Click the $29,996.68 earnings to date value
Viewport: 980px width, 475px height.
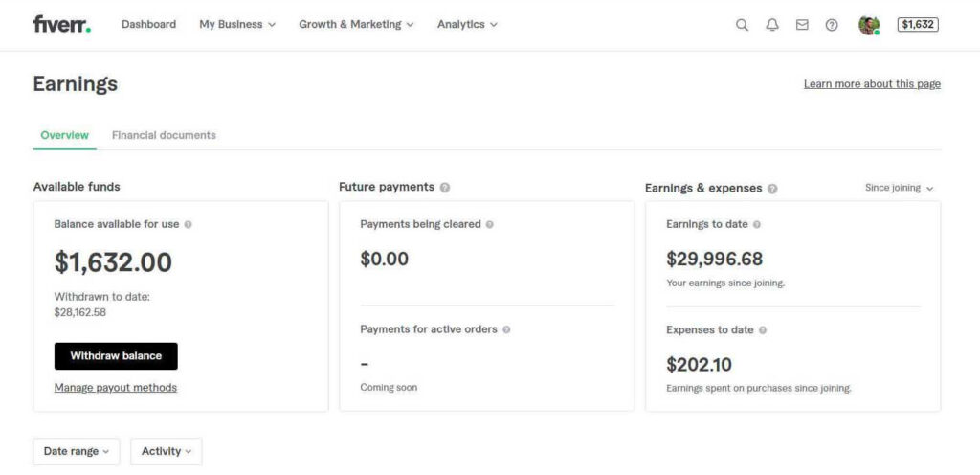(714, 259)
